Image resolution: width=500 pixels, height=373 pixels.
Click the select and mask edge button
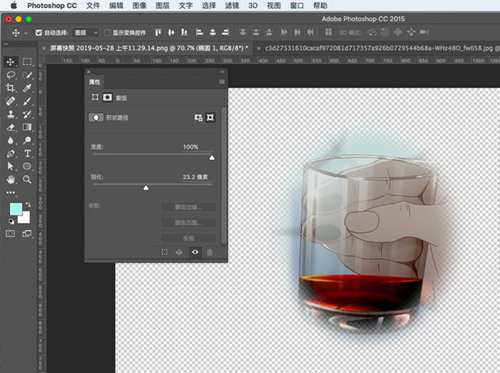188,207
